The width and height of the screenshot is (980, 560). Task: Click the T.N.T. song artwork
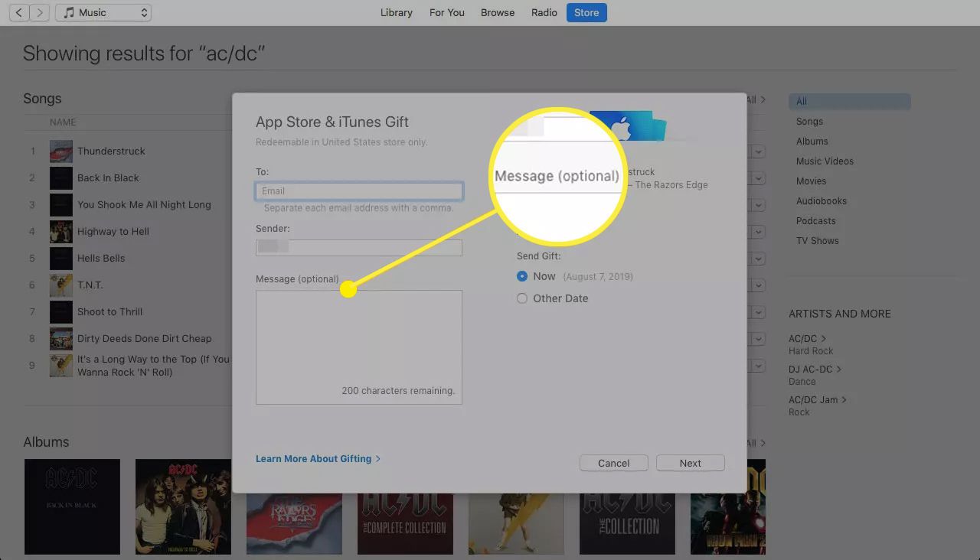click(61, 285)
